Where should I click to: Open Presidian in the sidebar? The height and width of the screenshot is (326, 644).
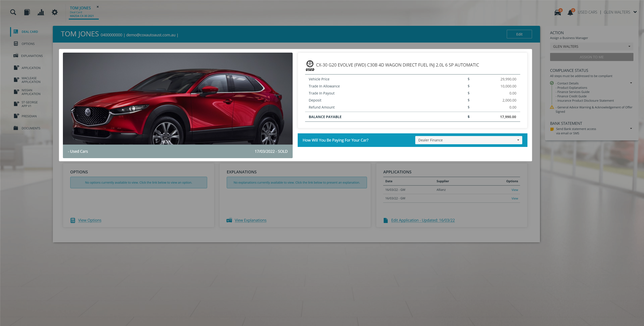pos(29,116)
